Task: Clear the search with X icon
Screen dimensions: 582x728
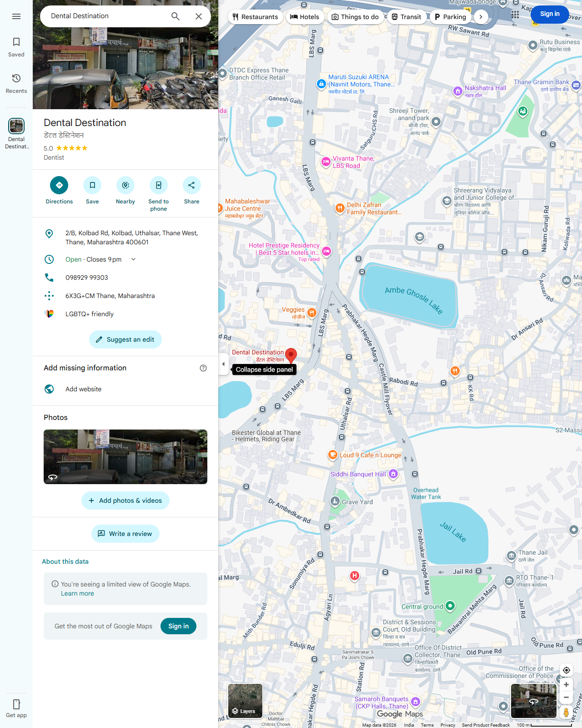Action: pos(199,16)
